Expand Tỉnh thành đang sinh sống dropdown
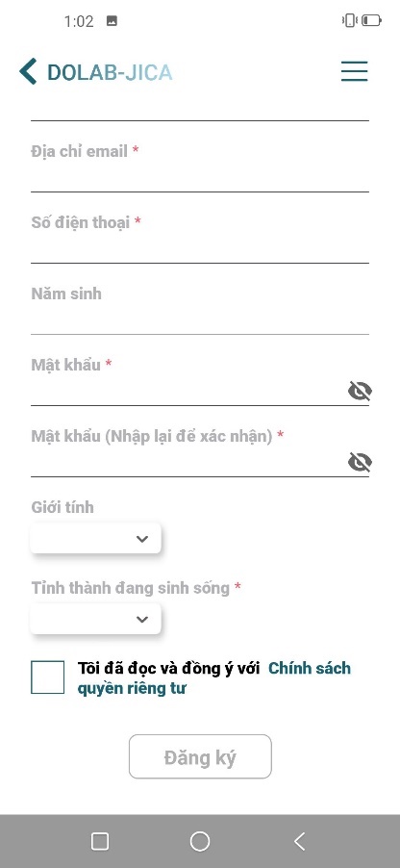 tap(96, 619)
